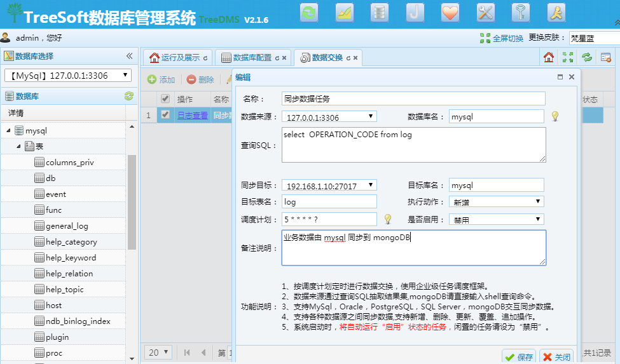The width and height of the screenshot is (620, 364).
Task: Select the ndb_binlog_index table
Action: [78, 321]
